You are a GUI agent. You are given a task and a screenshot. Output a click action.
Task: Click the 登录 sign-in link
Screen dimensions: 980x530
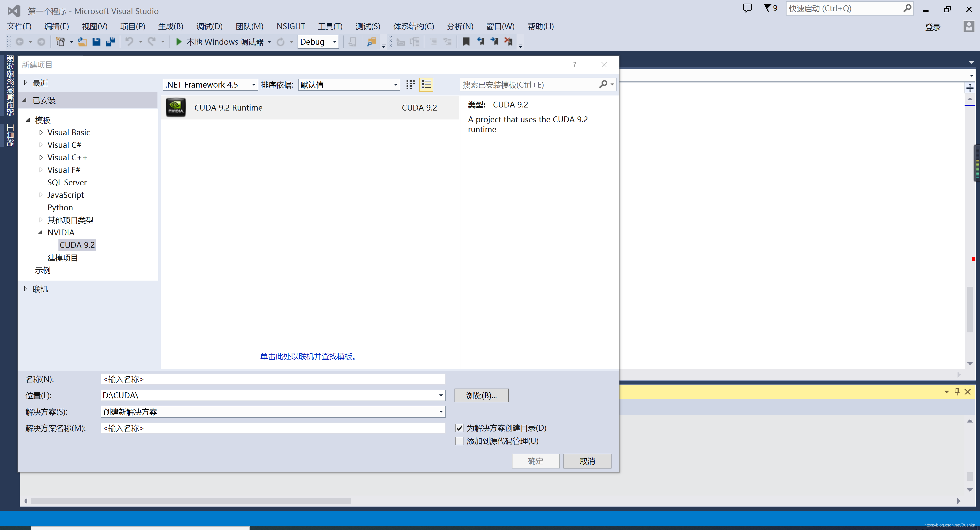coord(933,27)
